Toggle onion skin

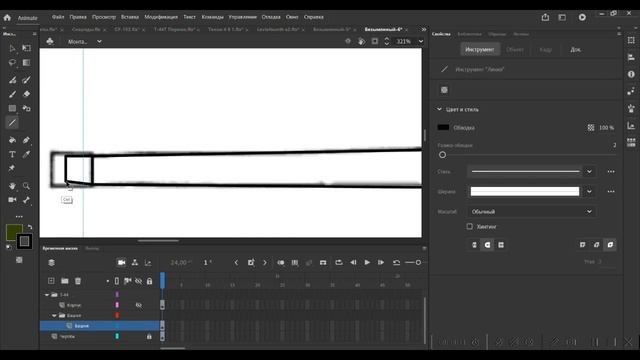tap(281, 262)
